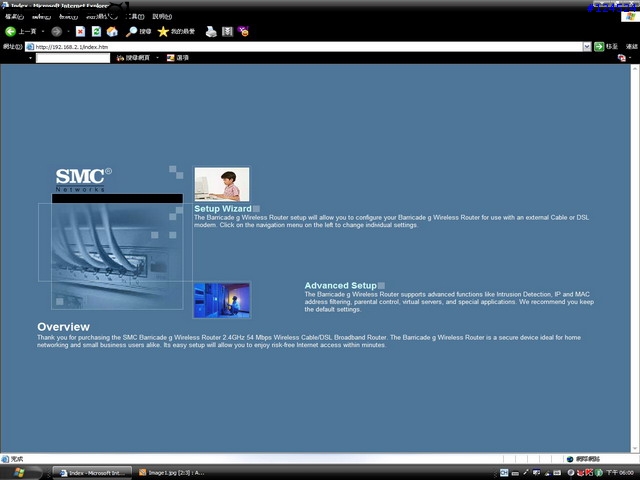Open the fourth (Favorites) menu
The image size is (640, 480).
[x=102, y=17]
